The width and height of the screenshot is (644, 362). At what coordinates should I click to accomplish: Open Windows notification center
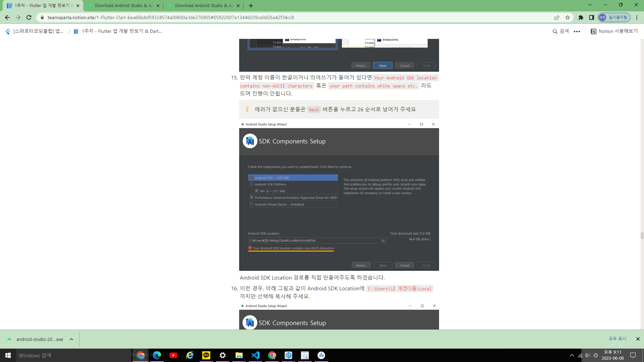click(x=633, y=355)
